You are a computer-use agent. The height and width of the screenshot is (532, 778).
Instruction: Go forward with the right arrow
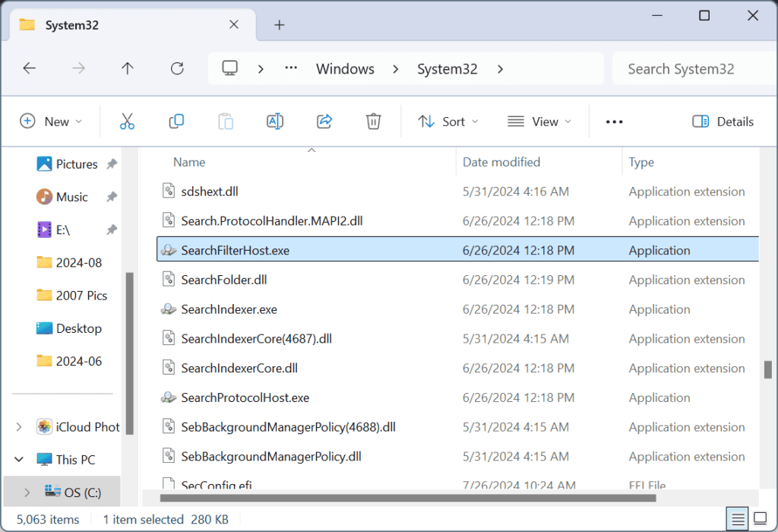coord(78,68)
